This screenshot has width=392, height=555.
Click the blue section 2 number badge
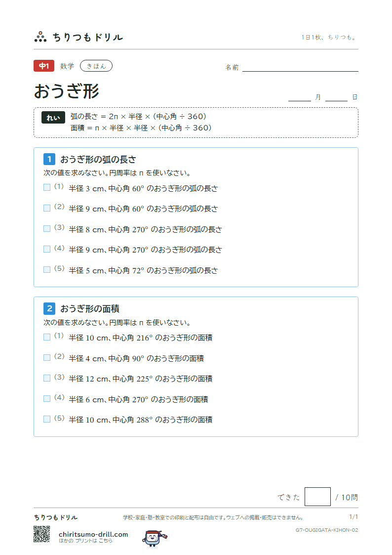49,308
